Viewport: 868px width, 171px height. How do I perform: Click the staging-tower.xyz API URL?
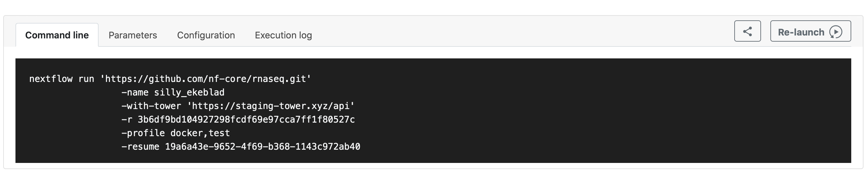(x=271, y=106)
